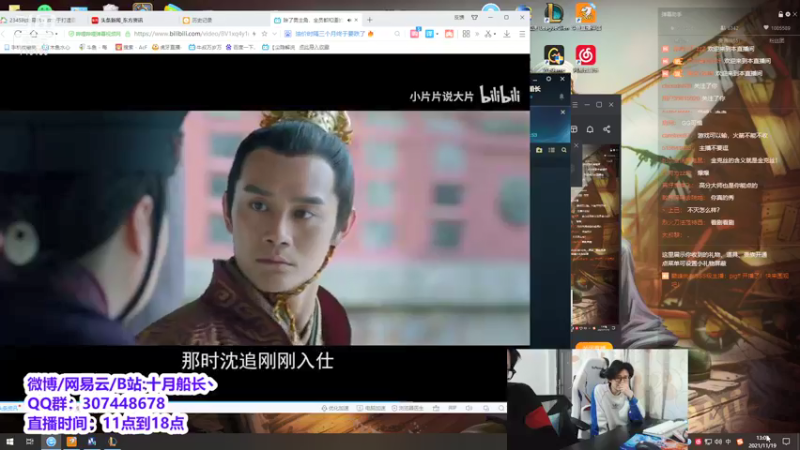
Task: Click the search icon in blue panel
Action: [x=564, y=150]
